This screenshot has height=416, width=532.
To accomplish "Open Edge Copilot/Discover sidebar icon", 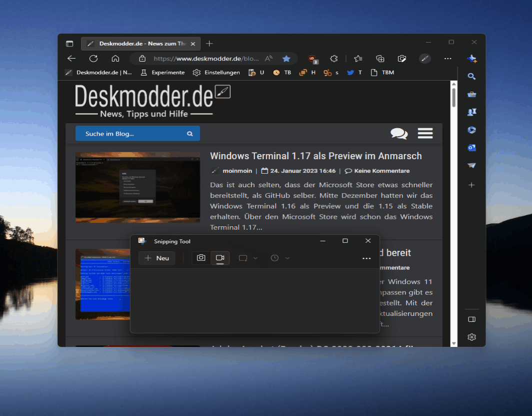I will click(x=471, y=59).
